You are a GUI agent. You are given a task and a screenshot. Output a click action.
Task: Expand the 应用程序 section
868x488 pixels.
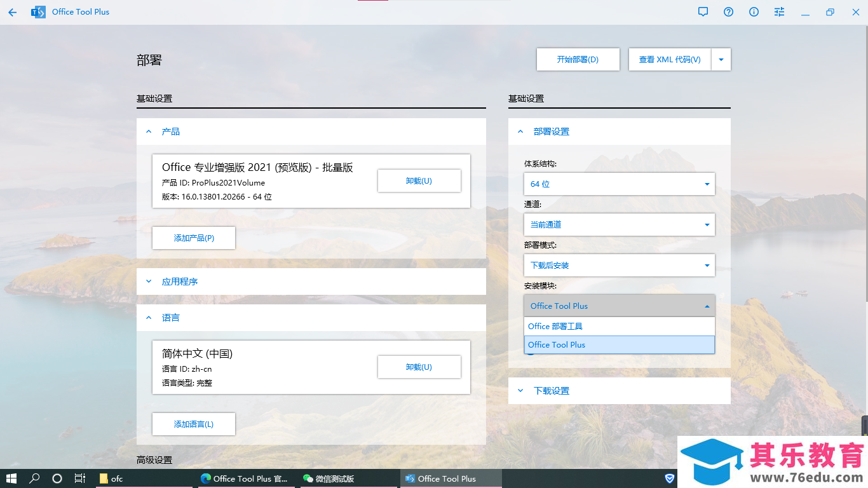tap(311, 281)
